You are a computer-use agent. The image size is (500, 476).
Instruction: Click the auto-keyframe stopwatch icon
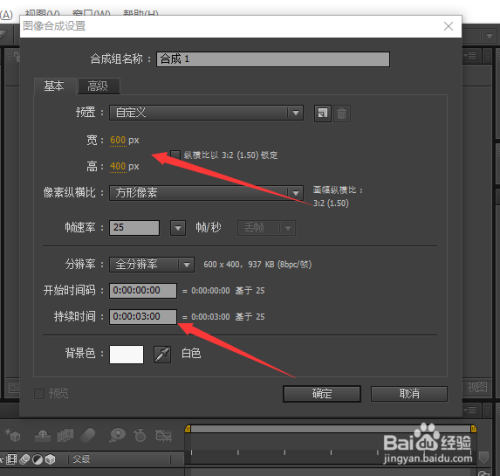click(x=140, y=435)
